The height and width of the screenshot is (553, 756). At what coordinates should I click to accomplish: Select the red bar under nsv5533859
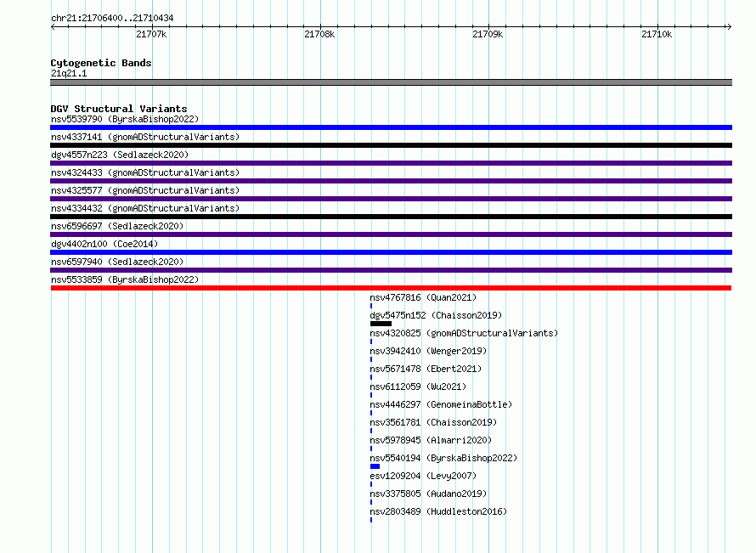[x=391, y=288]
